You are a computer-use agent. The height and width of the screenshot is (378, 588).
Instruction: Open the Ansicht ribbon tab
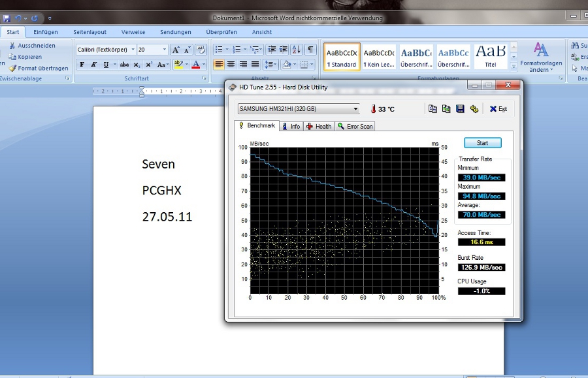(262, 32)
